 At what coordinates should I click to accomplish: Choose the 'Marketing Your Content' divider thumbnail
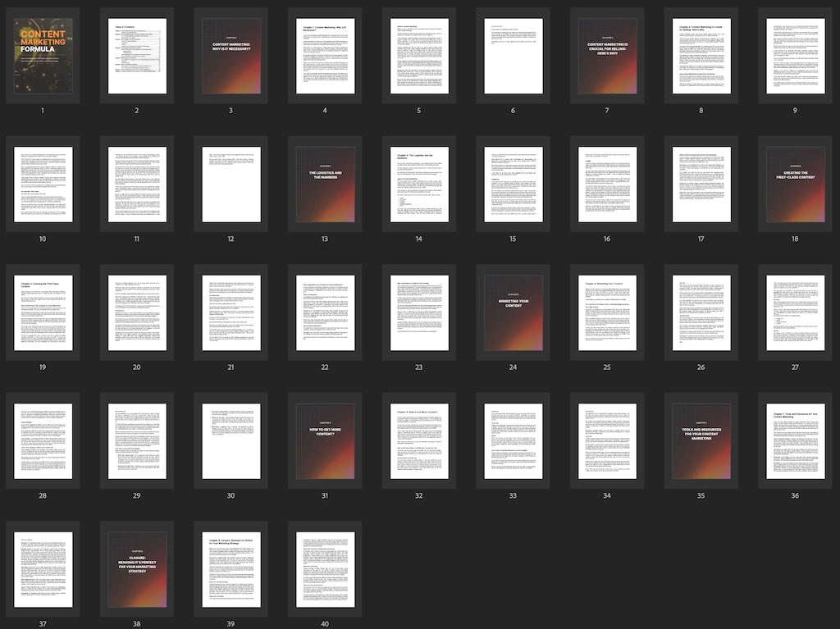[513, 312]
